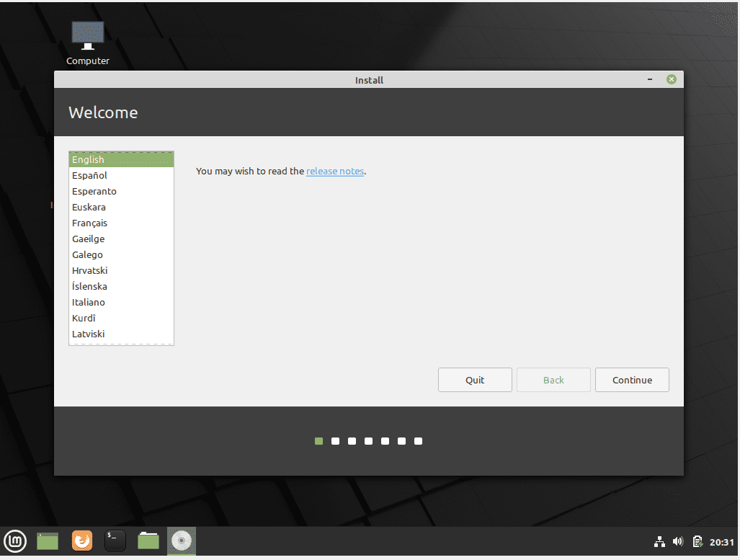Open the network status tray icon
740x560 pixels.
[x=659, y=541]
